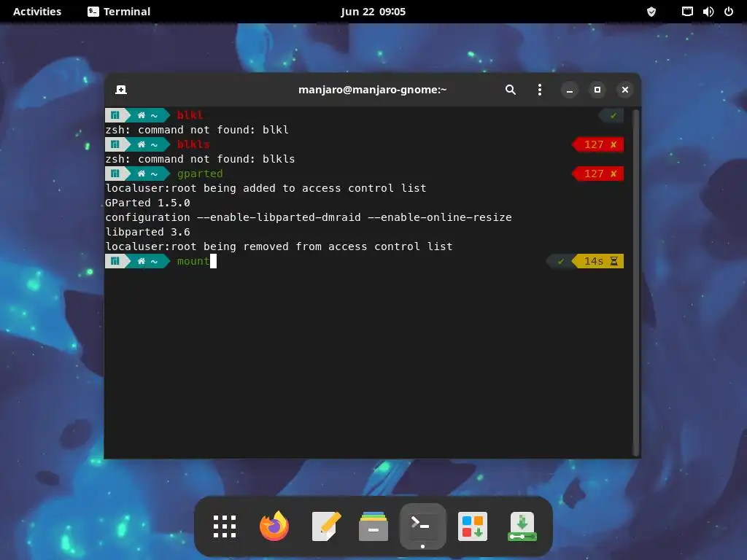Click the typed 'mount' command
This screenshot has height=560, width=747.
(193, 261)
